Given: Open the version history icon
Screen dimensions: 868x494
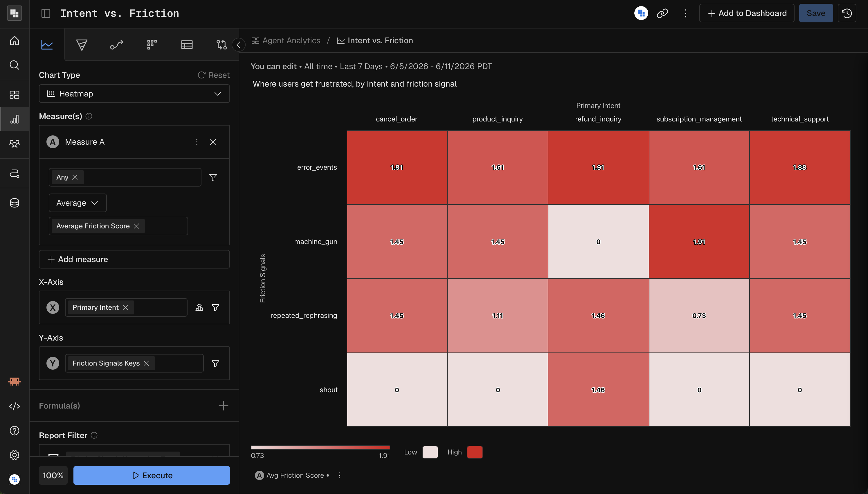Looking at the screenshot, I should [x=847, y=13].
